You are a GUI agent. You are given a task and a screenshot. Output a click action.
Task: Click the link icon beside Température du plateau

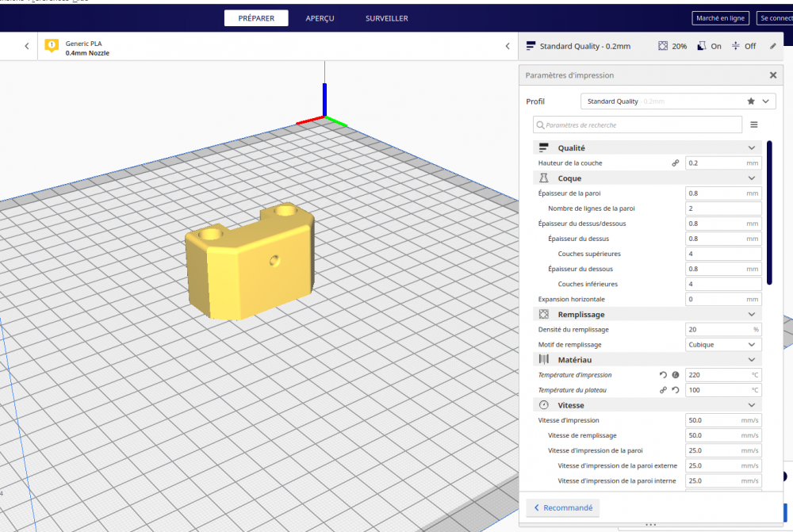663,390
